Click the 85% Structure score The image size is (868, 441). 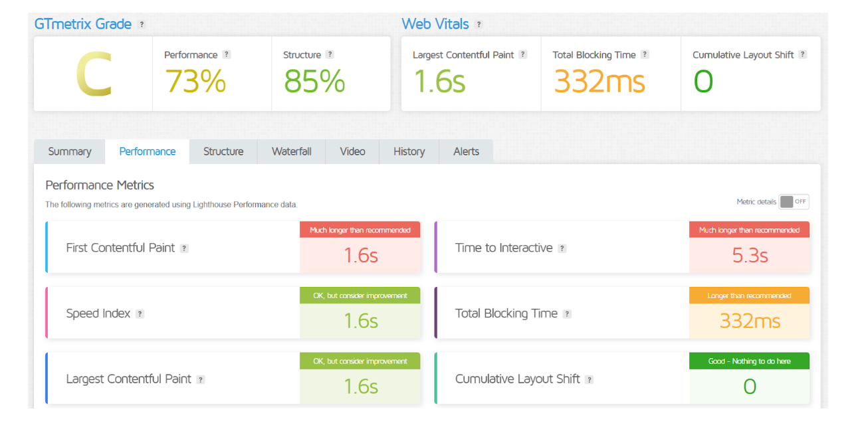314,81
